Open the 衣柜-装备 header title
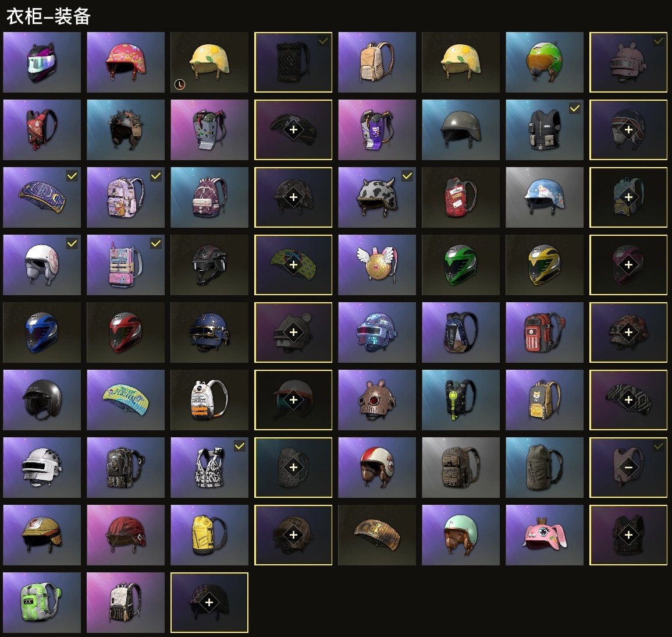672x637 pixels. [48, 16]
